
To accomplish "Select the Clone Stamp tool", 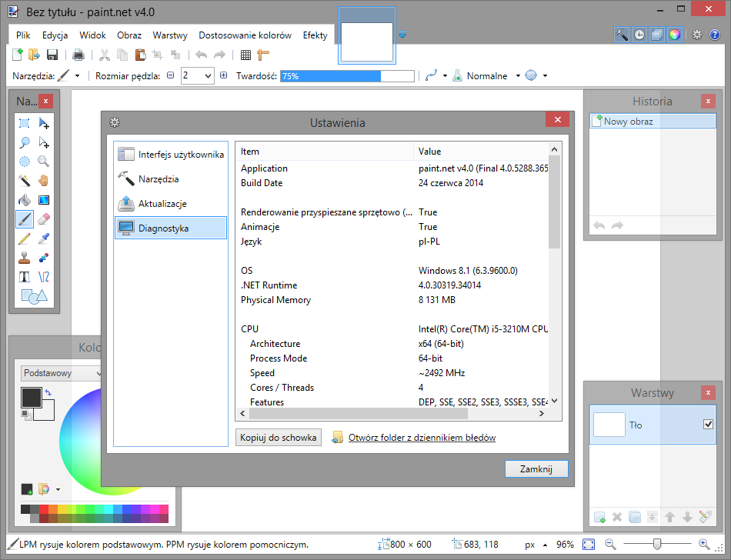I will pyautogui.click(x=25, y=258).
